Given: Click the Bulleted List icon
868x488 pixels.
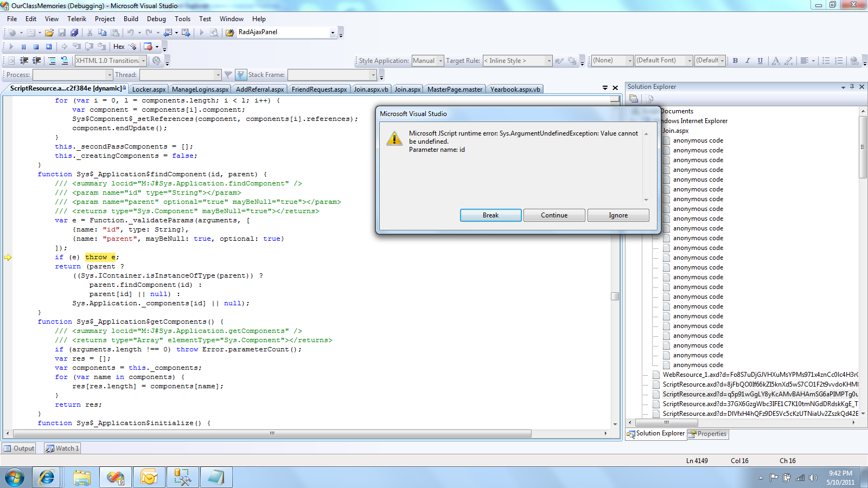Looking at the screenshot, I should 826,61.
